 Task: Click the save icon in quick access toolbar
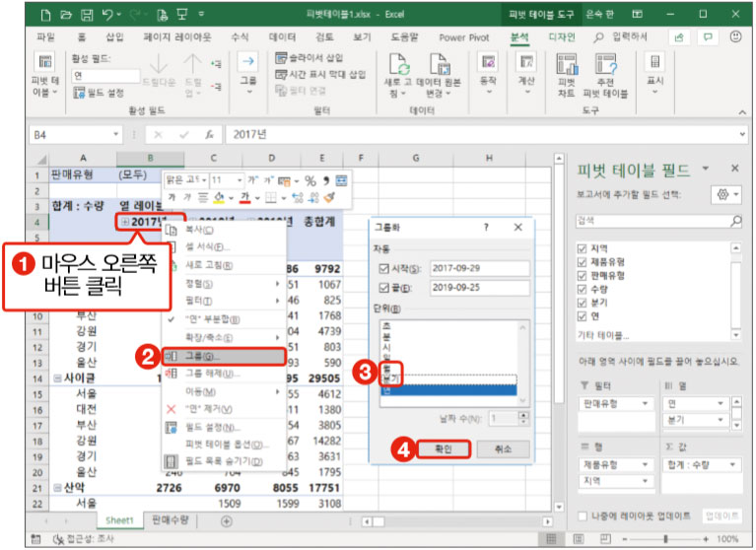point(87,15)
